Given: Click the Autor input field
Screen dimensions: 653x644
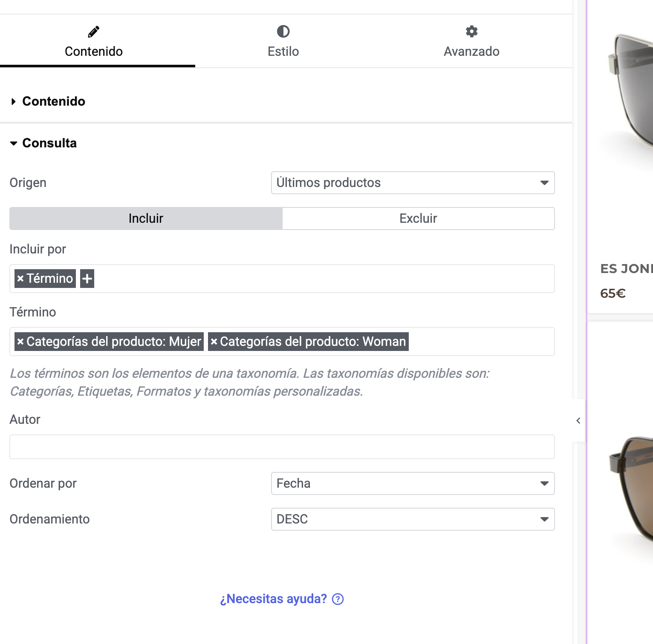Looking at the screenshot, I should (282, 447).
